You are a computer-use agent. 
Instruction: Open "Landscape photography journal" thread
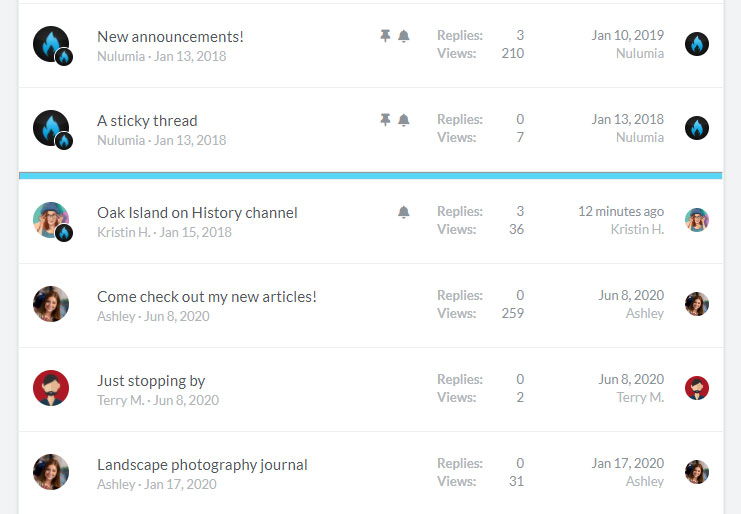pyautogui.click(x=202, y=465)
